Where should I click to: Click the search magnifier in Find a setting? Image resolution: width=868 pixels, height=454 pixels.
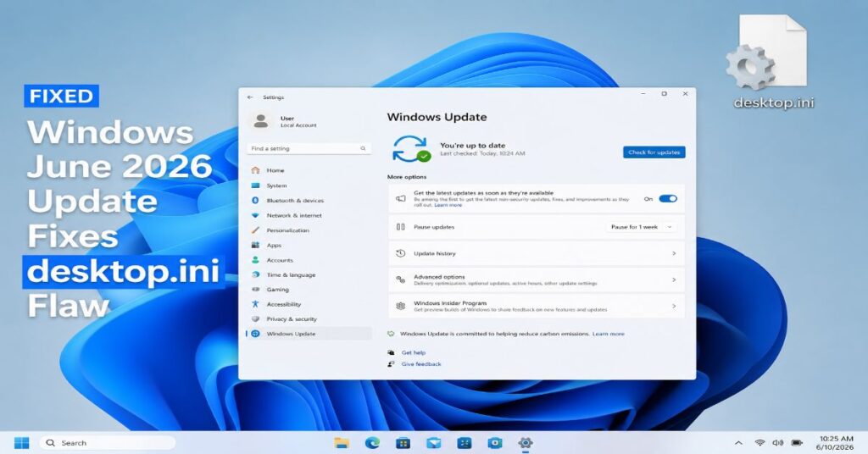(x=363, y=148)
